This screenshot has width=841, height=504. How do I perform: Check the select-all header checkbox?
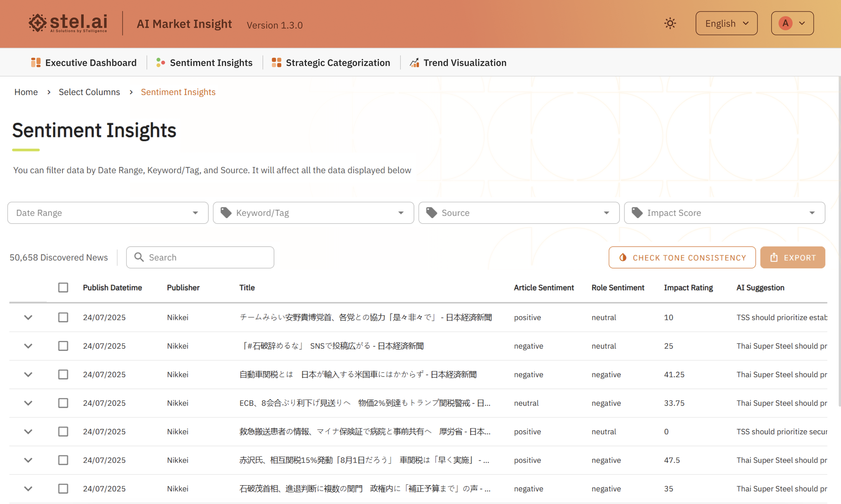[63, 287]
